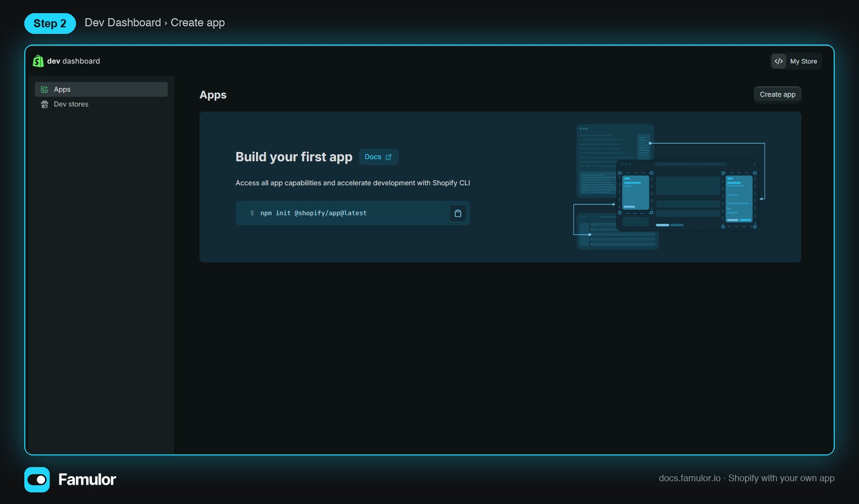The width and height of the screenshot is (859, 504).
Task: Click the code brackets icon by My Store
Action: tap(779, 61)
